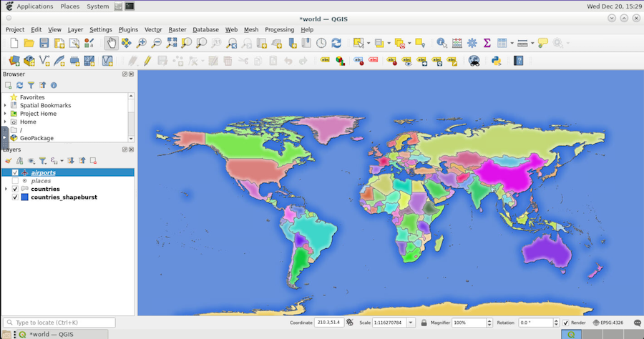Click the Zoom In magnifier tool
This screenshot has height=339, width=644.
coord(141,43)
